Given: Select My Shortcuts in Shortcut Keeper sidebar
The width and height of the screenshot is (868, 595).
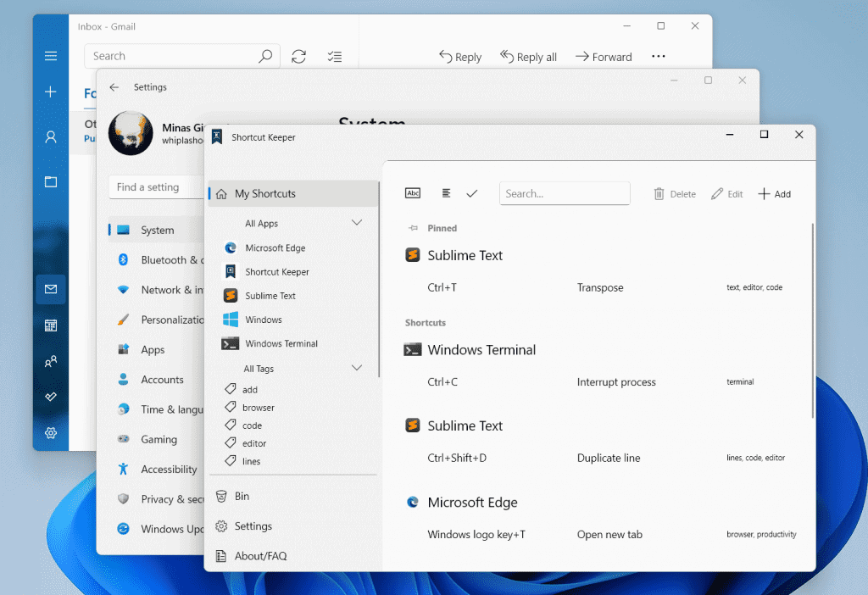Looking at the screenshot, I should click(x=293, y=194).
